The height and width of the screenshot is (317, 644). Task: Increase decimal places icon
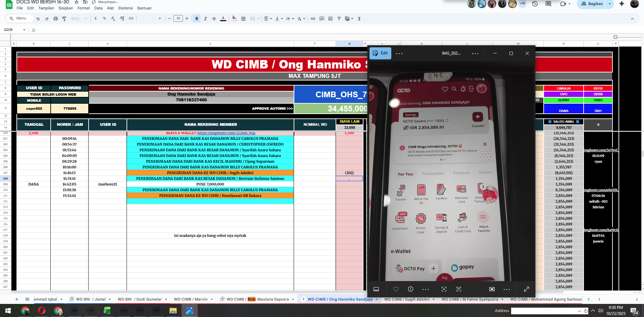122,18
